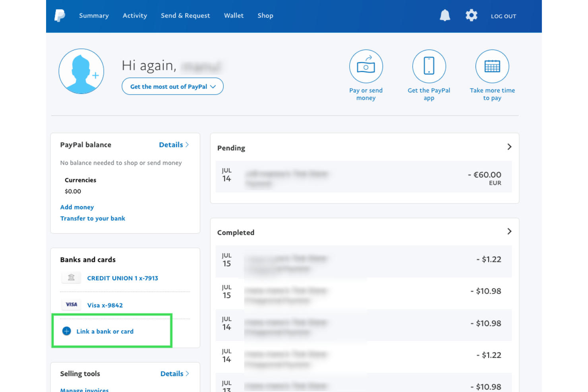
Task: Switch to the Activity tab
Action: (x=135, y=15)
